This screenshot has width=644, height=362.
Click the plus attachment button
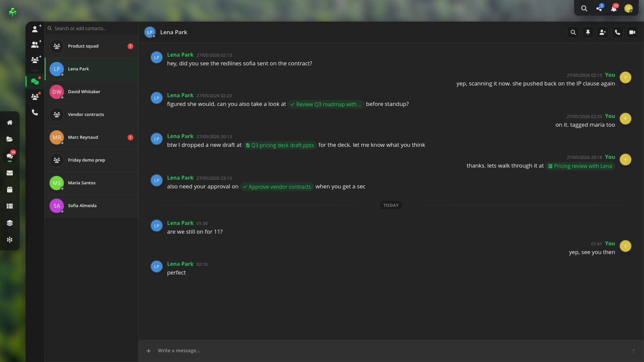[x=149, y=351]
